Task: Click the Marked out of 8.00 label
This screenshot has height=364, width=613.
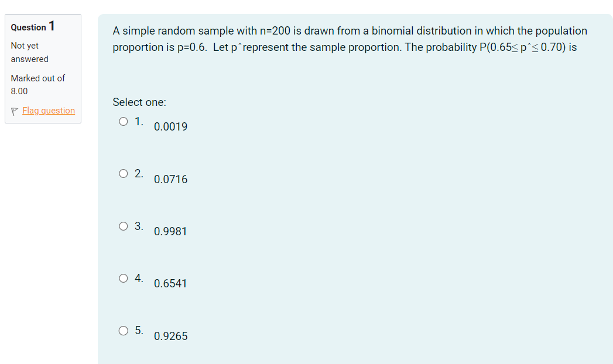Action: tap(37, 84)
